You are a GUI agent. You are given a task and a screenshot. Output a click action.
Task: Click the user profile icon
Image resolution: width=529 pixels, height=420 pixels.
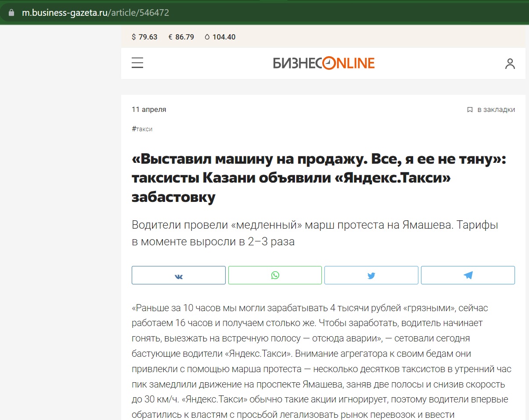[x=510, y=64]
